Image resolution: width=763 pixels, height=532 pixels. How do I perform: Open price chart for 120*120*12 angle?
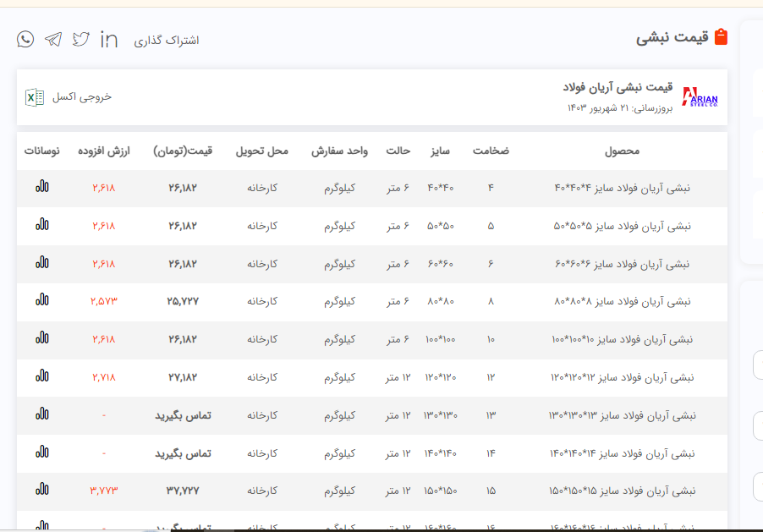click(x=42, y=376)
